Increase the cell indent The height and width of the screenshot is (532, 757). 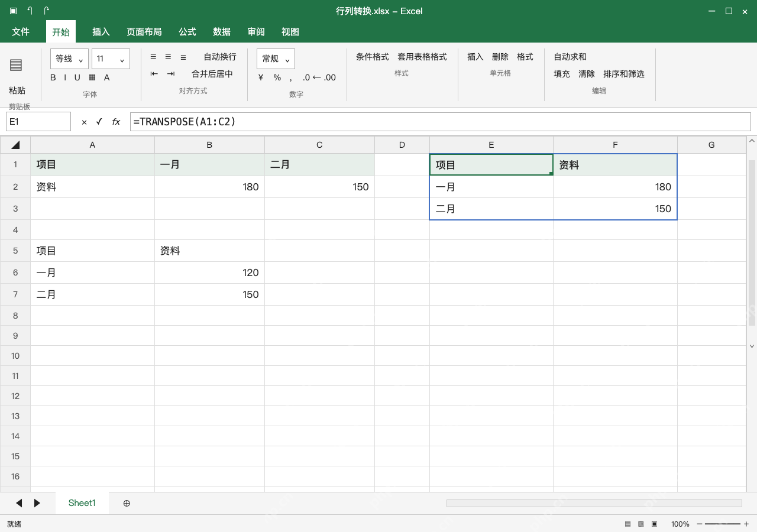click(x=171, y=74)
